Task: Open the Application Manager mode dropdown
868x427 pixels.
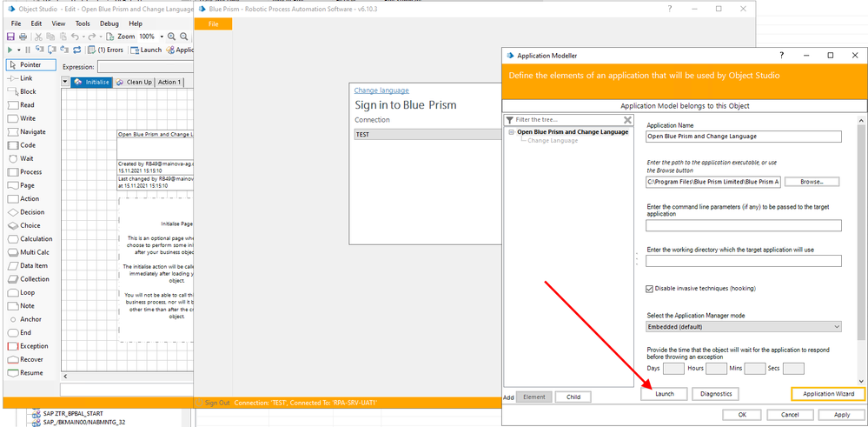Action: pyautogui.click(x=744, y=327)
